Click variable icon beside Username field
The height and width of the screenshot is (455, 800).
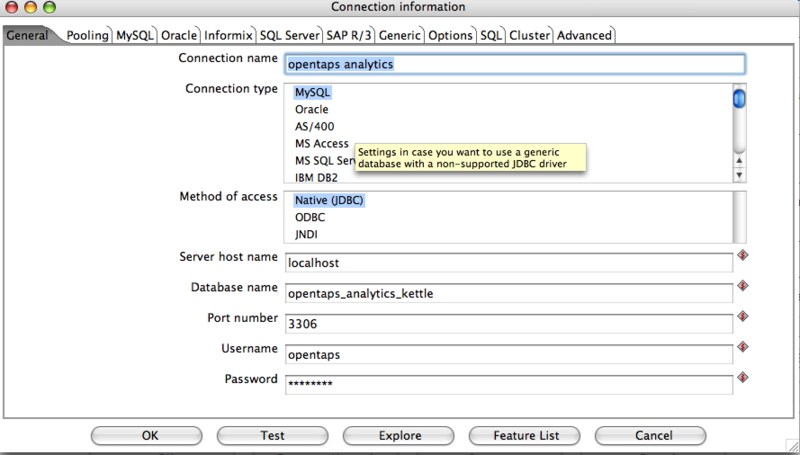pos(743,347)
